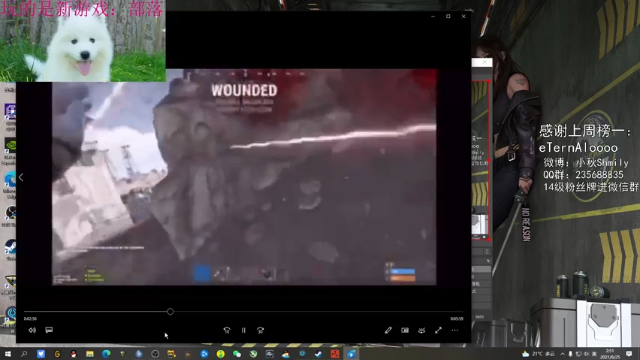This screenshot has width=640, height=360.
Task: Open the volume control speaker icon
Action: 32,330
